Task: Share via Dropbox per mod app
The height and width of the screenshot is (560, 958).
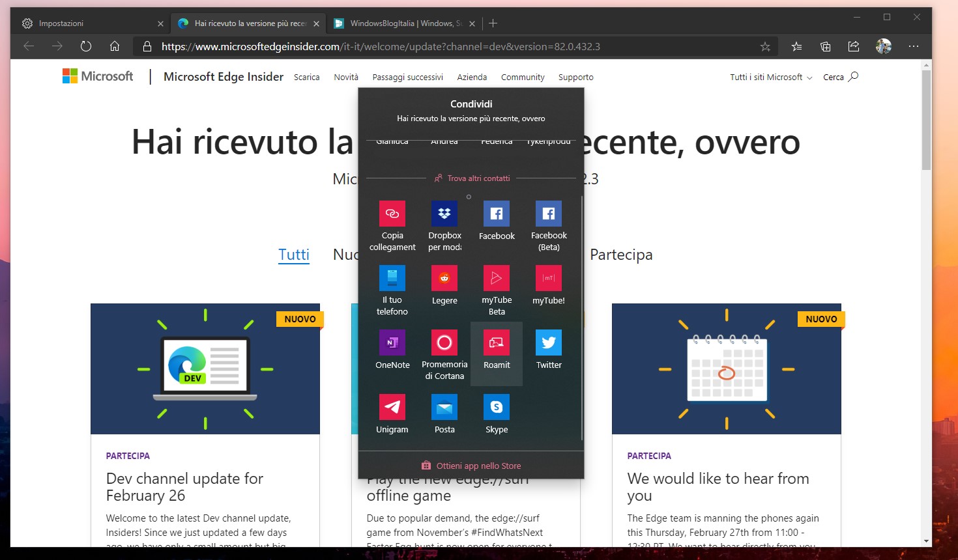Action: click(x=444, y=225)
